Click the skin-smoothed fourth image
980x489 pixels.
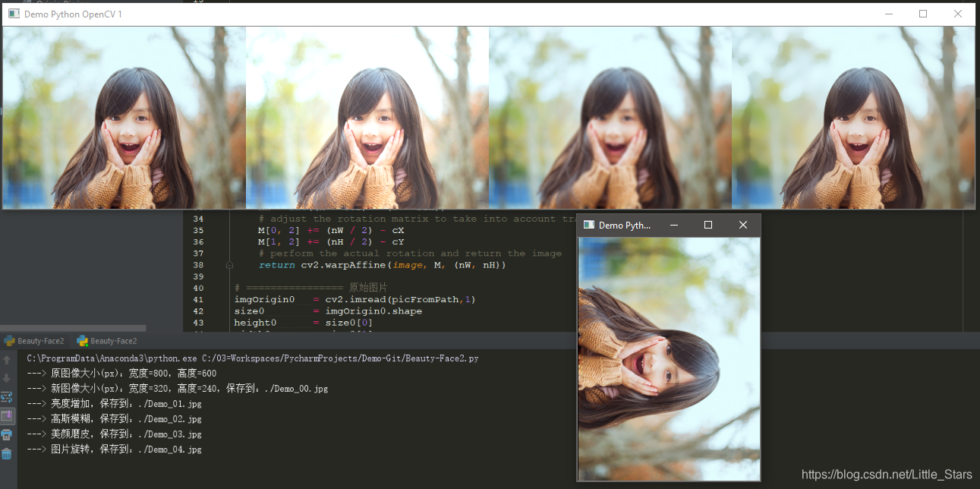tap(852, 118)
